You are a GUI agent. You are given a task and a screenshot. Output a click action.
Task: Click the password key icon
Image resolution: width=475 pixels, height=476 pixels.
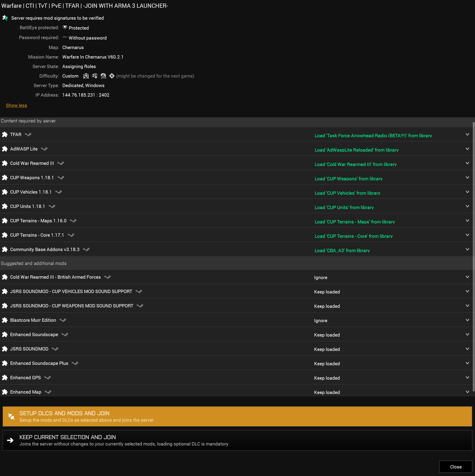(65, 37)
